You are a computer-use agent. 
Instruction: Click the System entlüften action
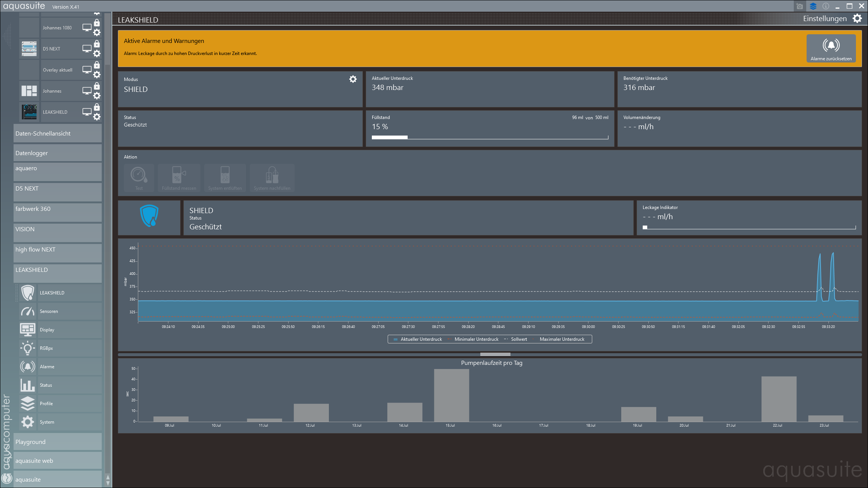(x=225, y=178)
